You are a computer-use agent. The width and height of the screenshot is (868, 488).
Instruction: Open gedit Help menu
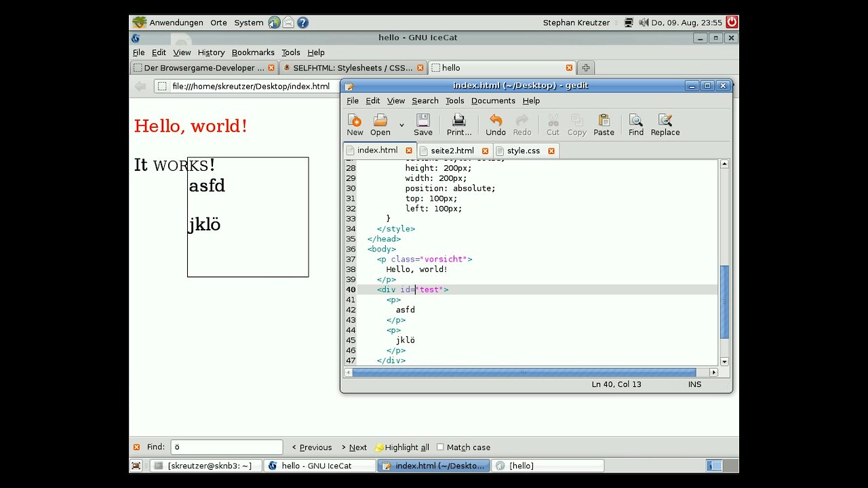pos(531,100)
